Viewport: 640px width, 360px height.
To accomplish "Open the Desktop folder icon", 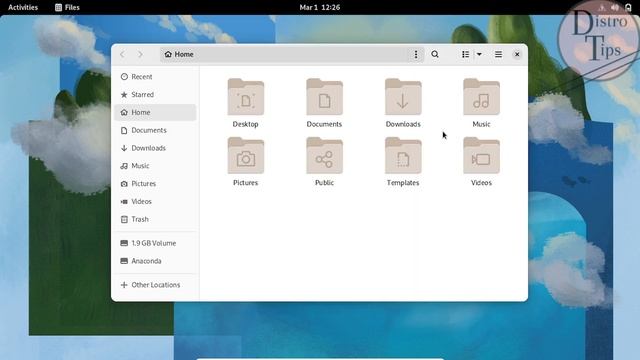I will [246, 97].
